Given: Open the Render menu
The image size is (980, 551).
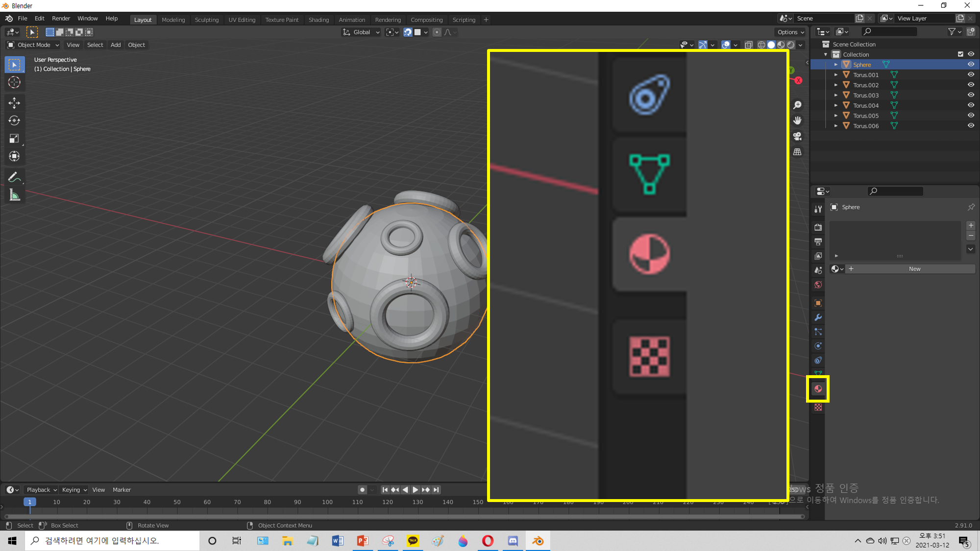Looking at the screenshot, I should pos(61,19).
